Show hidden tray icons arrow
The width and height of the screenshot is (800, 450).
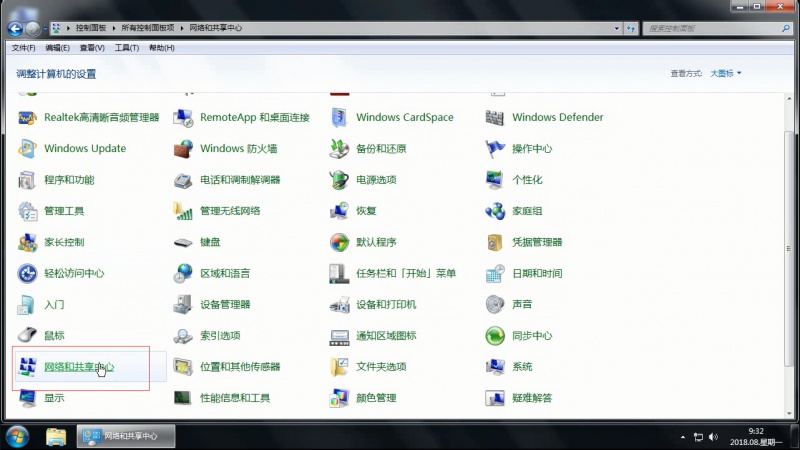coord(683,437)
